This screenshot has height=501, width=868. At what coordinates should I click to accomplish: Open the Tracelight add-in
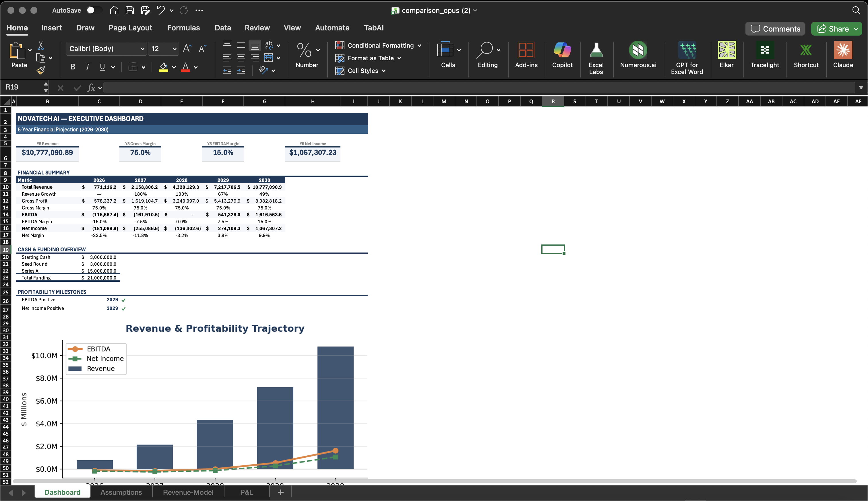pos(764,51)
